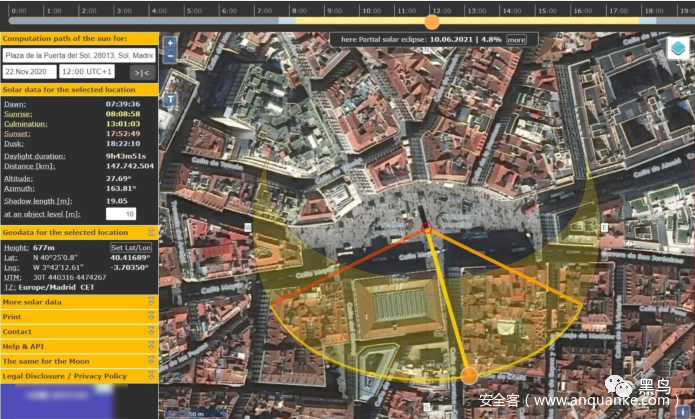Expand the Print section
The height and width of the screenshot is (419, 695).
pyautogui.click(x=79, y=317)
